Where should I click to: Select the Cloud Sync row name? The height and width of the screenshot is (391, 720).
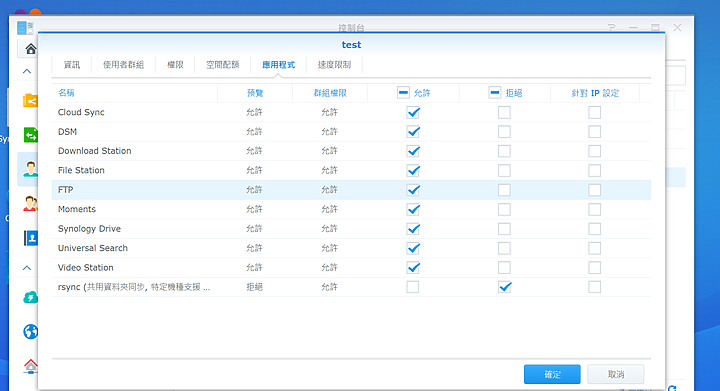point(81,112)
